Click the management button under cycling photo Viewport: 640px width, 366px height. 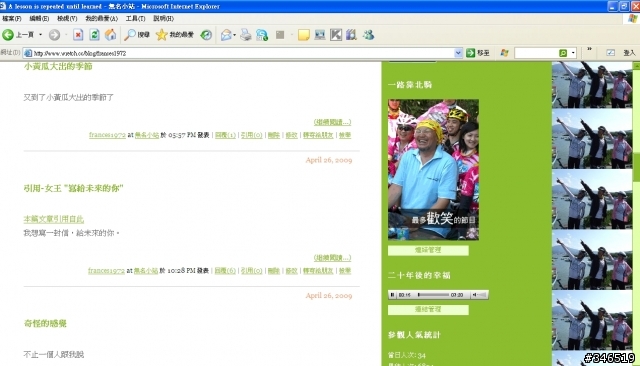tap(428, 250)
